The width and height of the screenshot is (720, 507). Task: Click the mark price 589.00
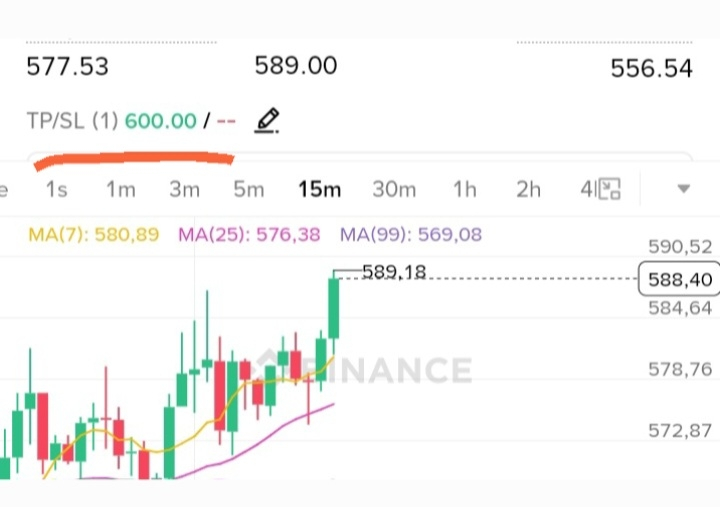[x=296, y=65]
